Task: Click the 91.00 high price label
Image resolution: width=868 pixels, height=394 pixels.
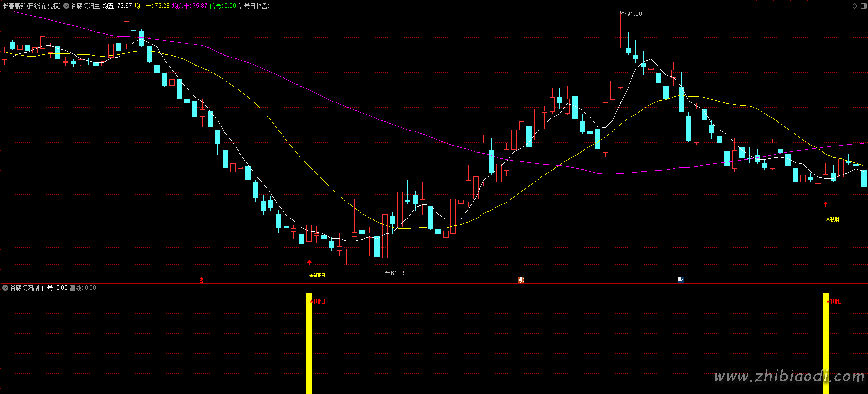Action: 634,14
